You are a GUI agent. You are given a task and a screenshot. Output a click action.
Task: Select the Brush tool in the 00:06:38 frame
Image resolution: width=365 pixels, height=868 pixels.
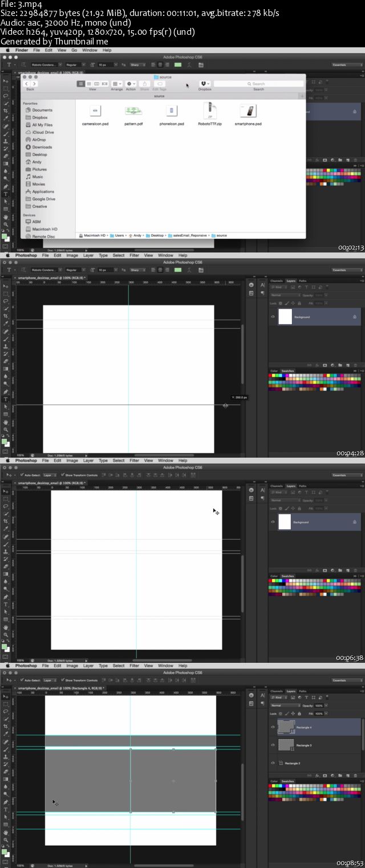tap(6, 544)
